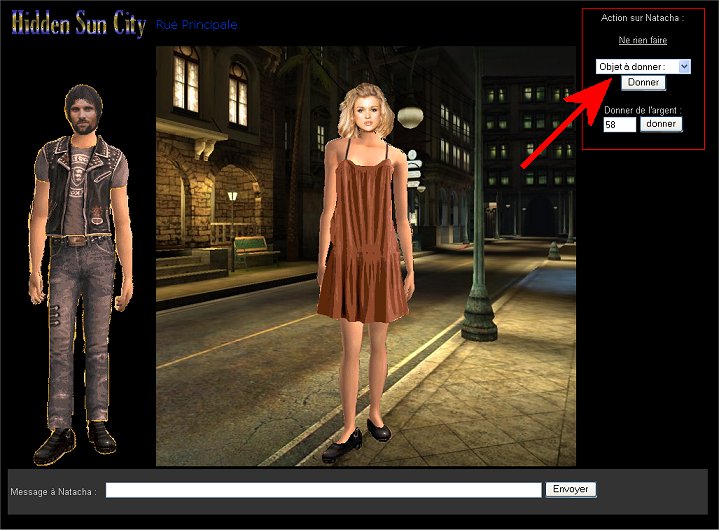Click the 'Hidden Sun City' title logo
Image resolution: width=719 pixels, height=530 pixels.
(78, 23)
